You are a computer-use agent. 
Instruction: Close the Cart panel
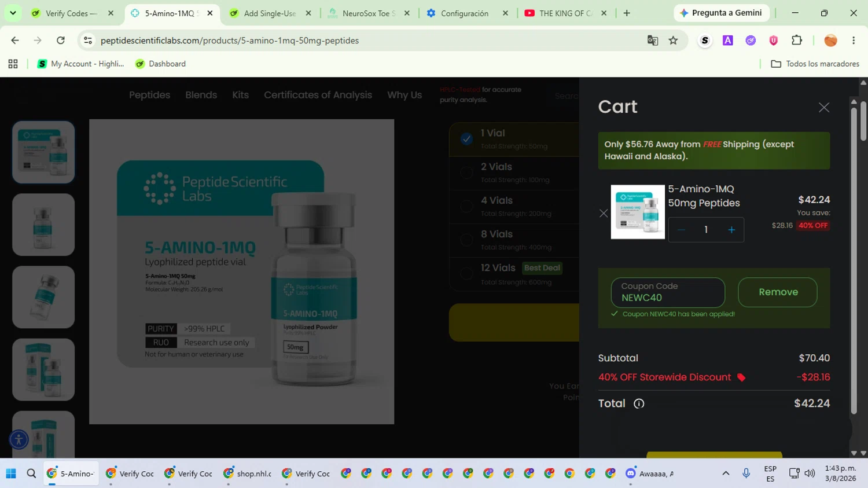point(824,108)
